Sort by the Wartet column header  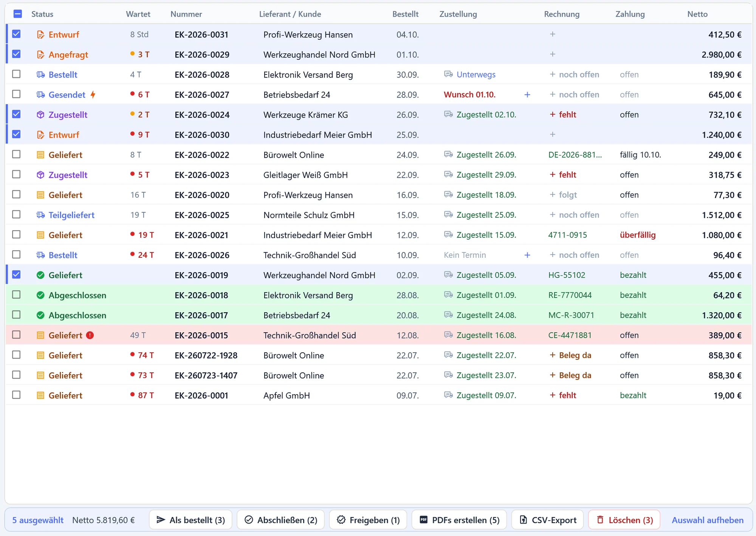coord(138,14)
